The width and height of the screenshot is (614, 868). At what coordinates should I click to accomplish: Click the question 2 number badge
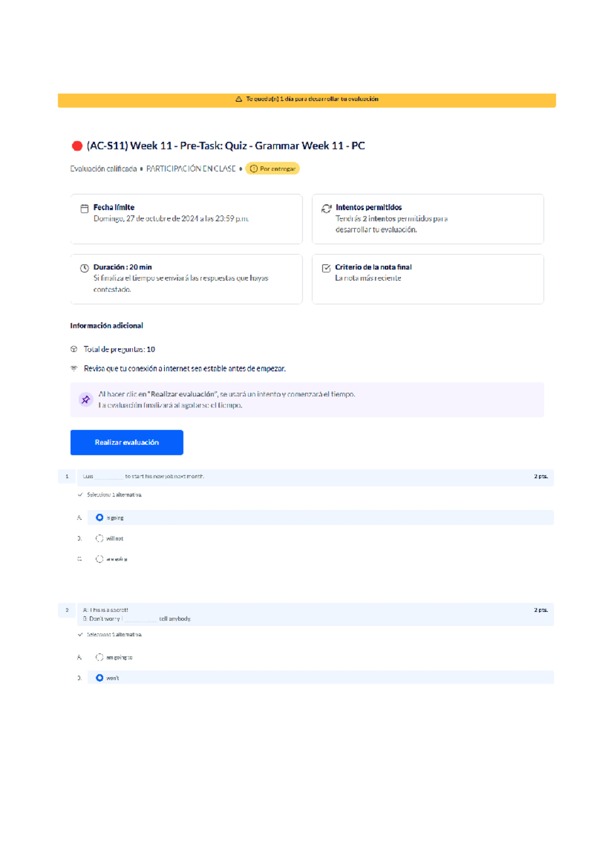(67, 610)
